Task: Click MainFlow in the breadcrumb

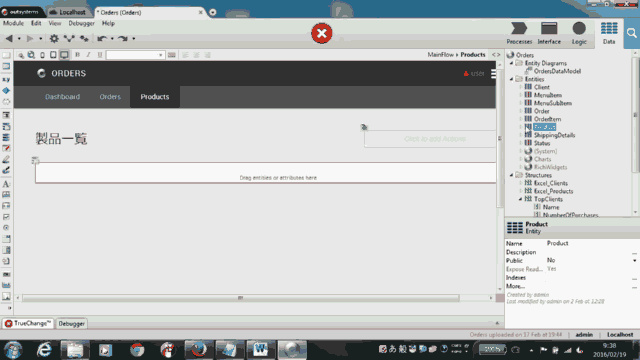Action: (440, 55)
